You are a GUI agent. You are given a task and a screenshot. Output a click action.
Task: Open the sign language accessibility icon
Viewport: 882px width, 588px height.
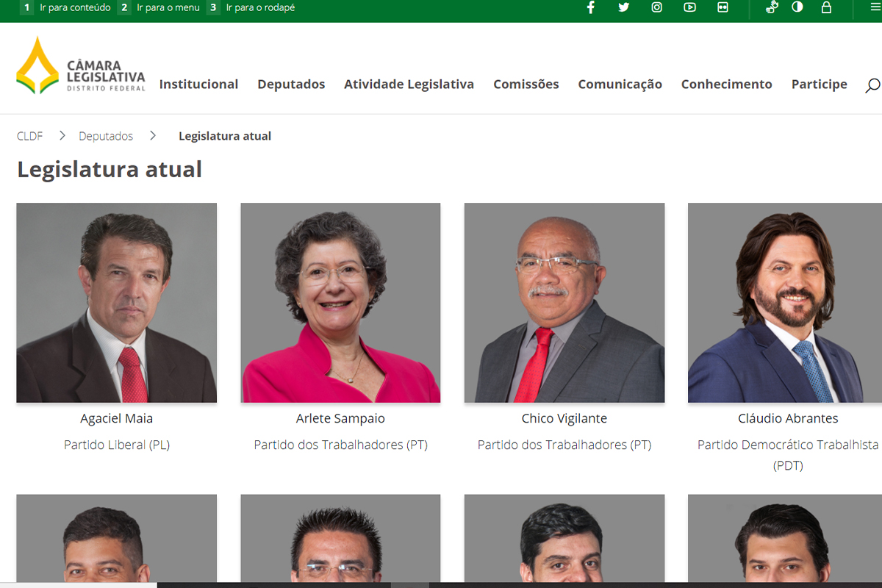(x=771, y=7)
